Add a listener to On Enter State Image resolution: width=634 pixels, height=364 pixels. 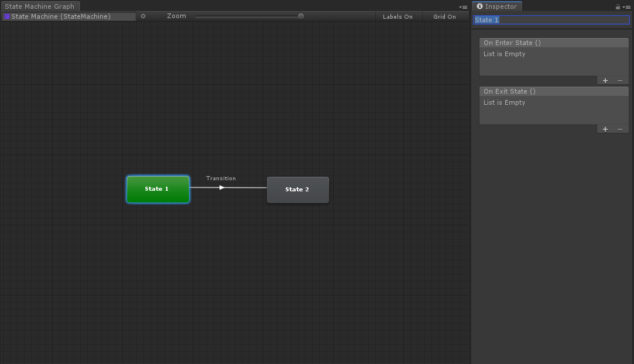(x=605, y=81)
